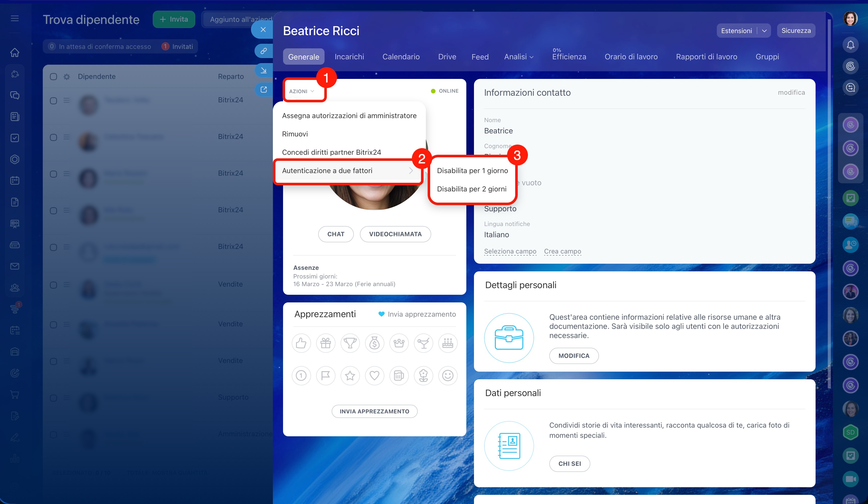Image resolution: width=868 pixels, height=504 pixels.
Task: Tick the third employee row checkbox
Action: coord(53,174)
